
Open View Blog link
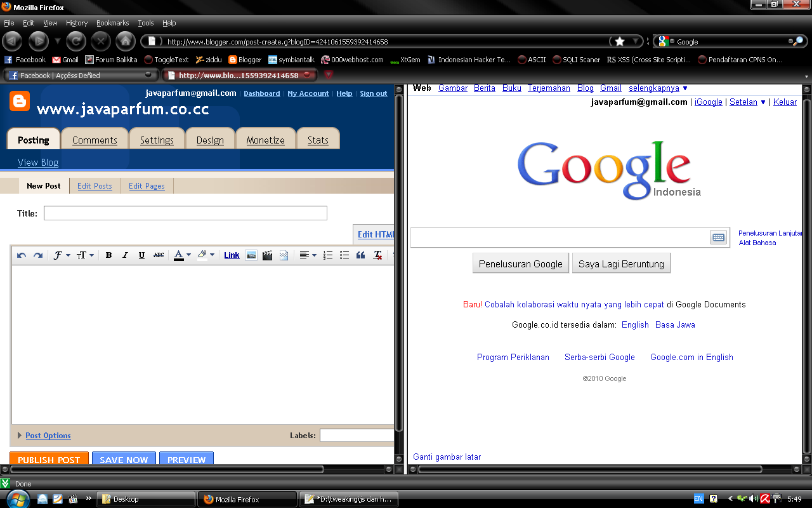tap(38, 162)
